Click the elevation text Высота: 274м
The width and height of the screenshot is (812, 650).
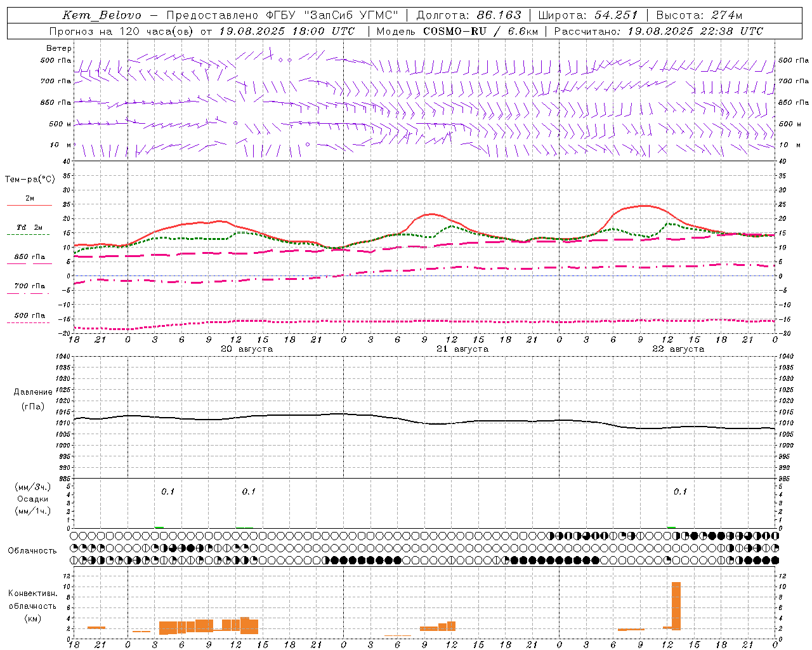pos(699,15)
